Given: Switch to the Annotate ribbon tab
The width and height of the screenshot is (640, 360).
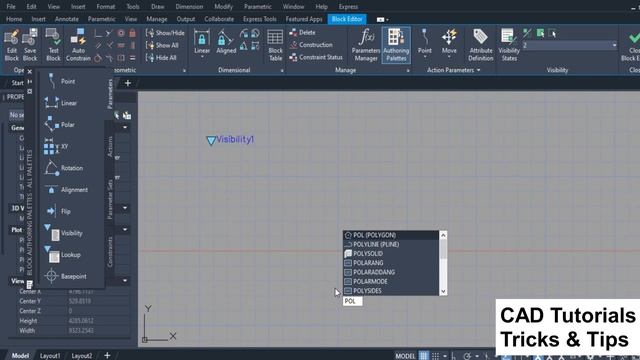Looking at the screenshot, I should pos(67,19).
